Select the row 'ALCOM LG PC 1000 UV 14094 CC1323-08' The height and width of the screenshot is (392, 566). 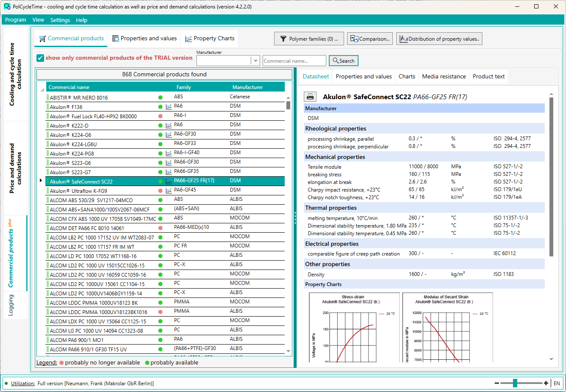click(x=165, y=331)
